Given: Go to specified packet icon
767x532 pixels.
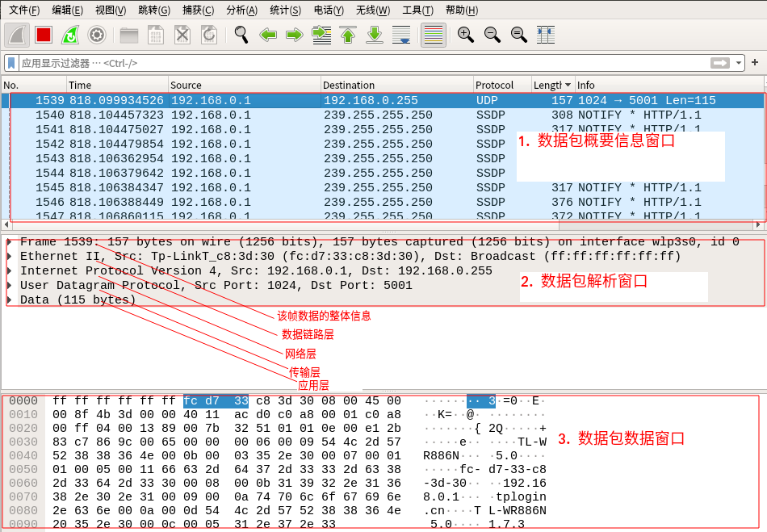Looking at the screenshot, I should [321, 36].
